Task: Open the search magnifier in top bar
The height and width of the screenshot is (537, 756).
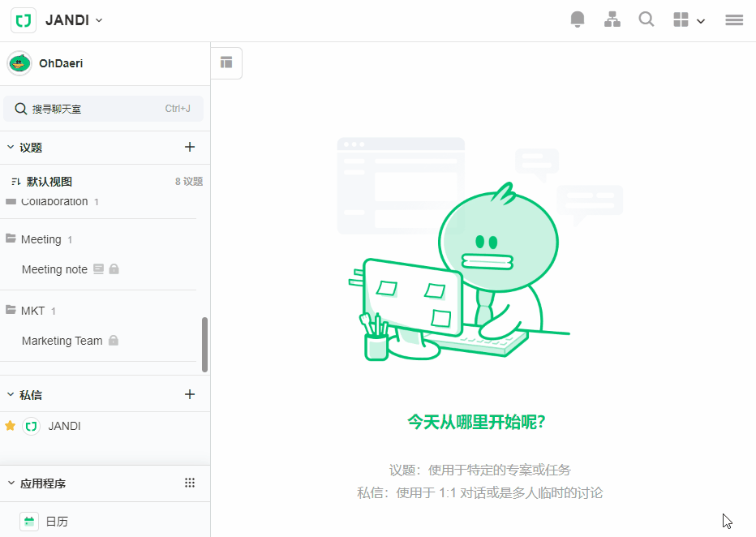Action: tap(646, 19)
